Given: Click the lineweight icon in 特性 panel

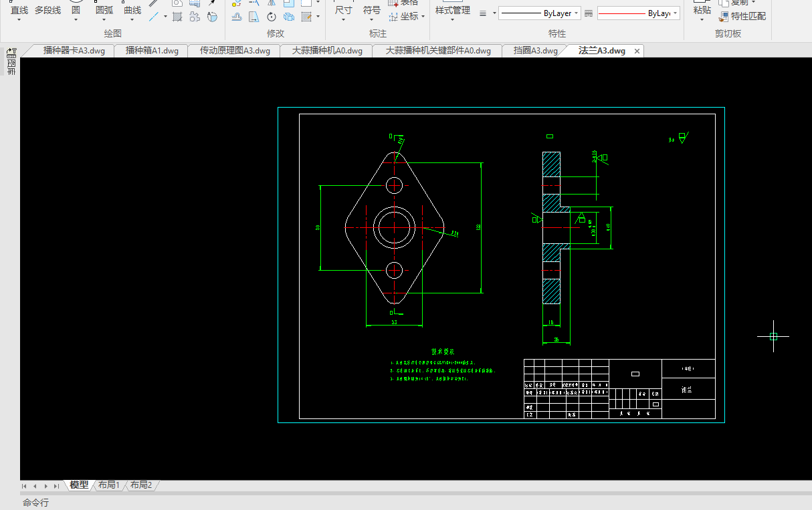Looking at the screenshot, I should pyautogui.click(x=484, y=13).
